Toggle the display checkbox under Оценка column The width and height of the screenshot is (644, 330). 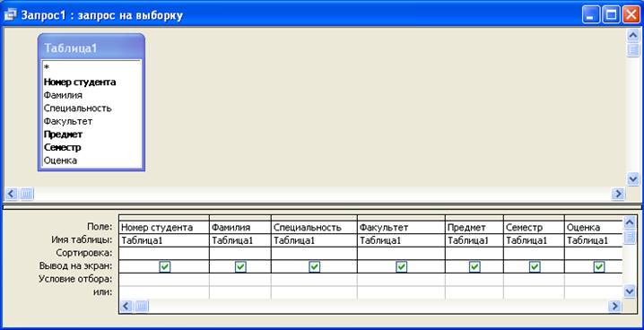tap(599, 267)
